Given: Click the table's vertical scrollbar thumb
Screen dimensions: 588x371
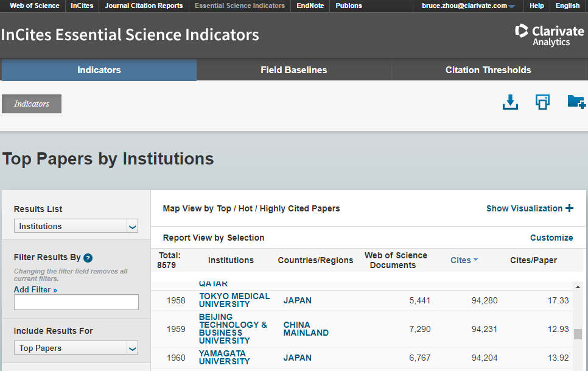Looking at the screenshot, I should (578, 334).
